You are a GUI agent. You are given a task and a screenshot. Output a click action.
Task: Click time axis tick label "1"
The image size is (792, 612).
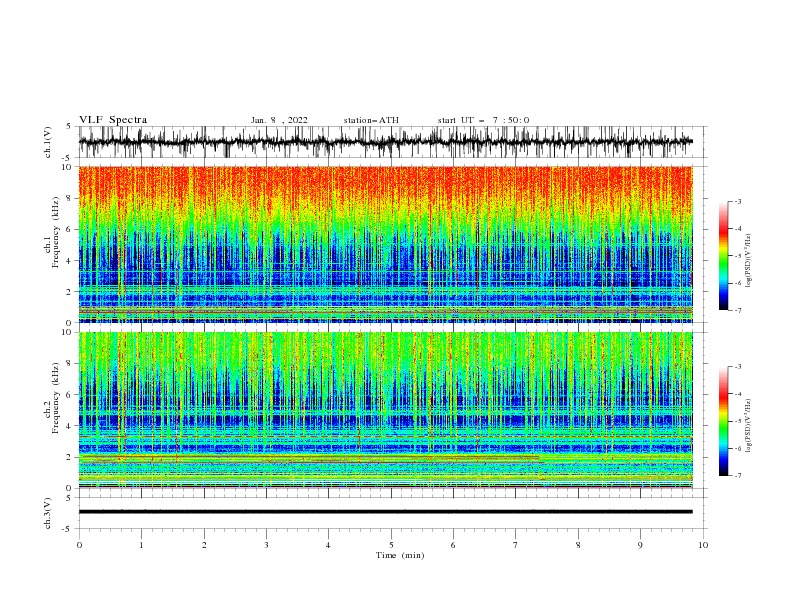tap(141, 545)
